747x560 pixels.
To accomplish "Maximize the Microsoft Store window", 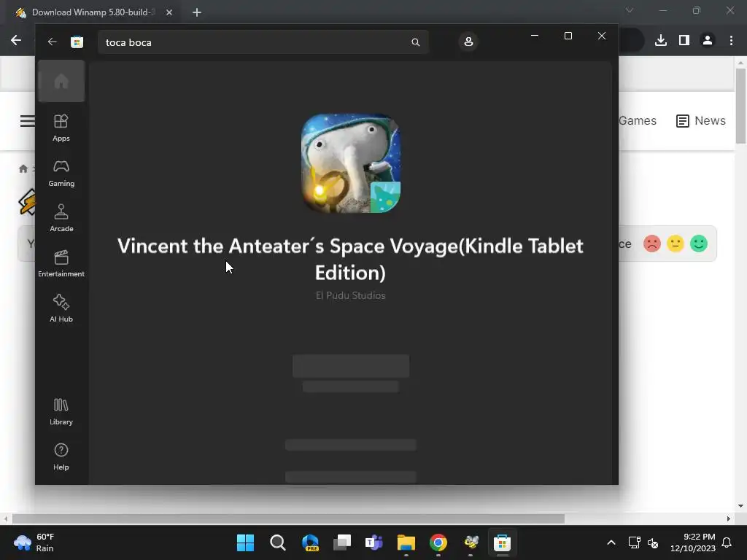I will 568,36.
